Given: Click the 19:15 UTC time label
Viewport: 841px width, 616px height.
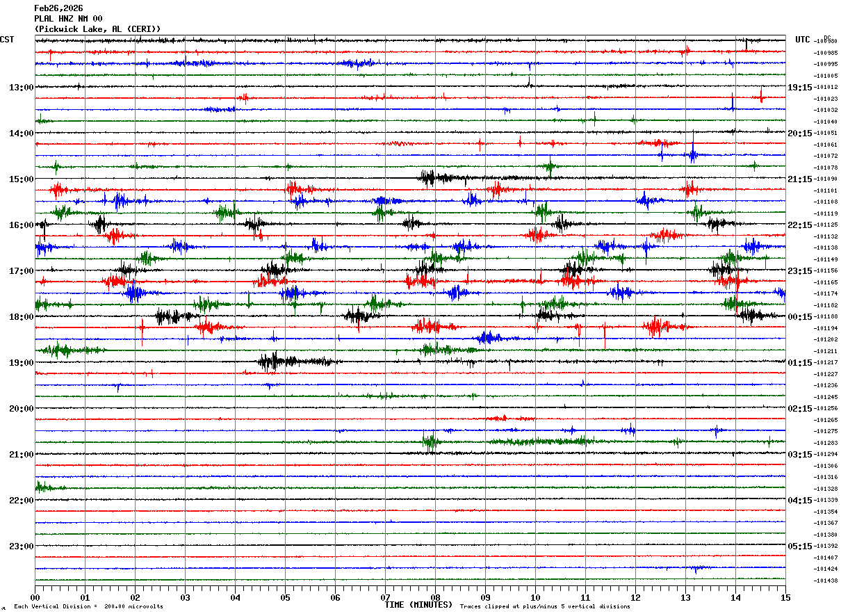Looking at the screenshot, I should 799,88.
